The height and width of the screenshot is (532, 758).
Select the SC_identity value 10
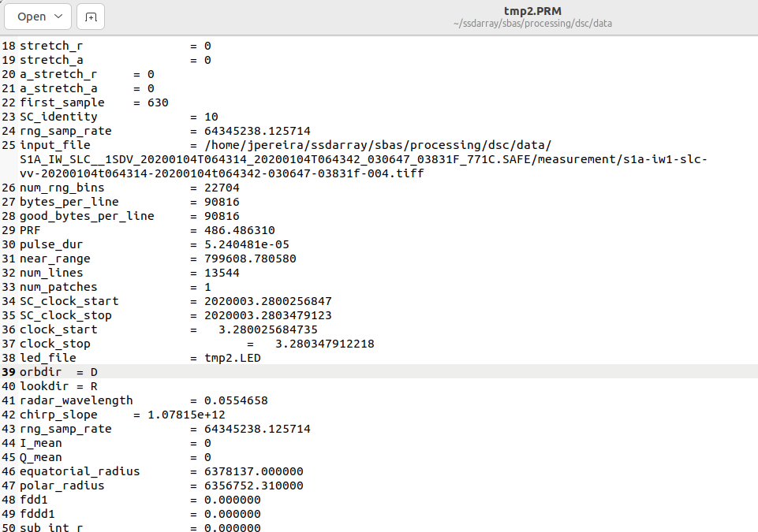tap(213, 117)
